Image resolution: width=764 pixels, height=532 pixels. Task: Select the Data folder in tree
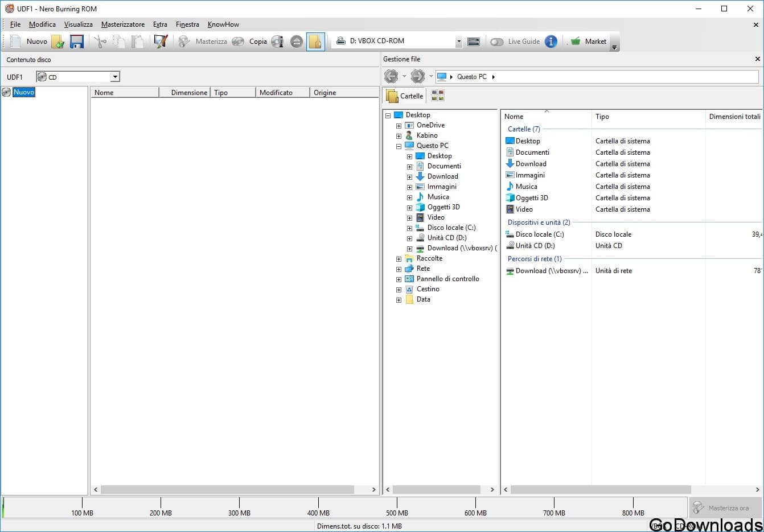[x=423, y=299]
